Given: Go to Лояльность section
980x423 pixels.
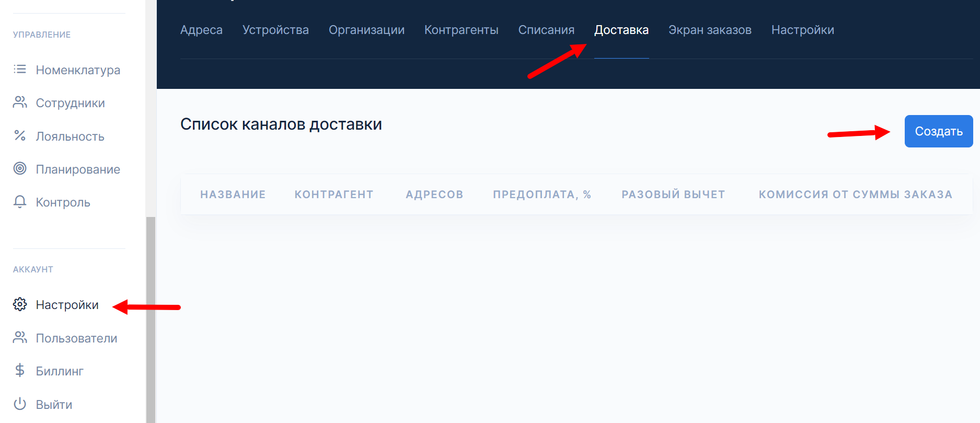Looking at the screenshot, I should click(x=70, y=136).
